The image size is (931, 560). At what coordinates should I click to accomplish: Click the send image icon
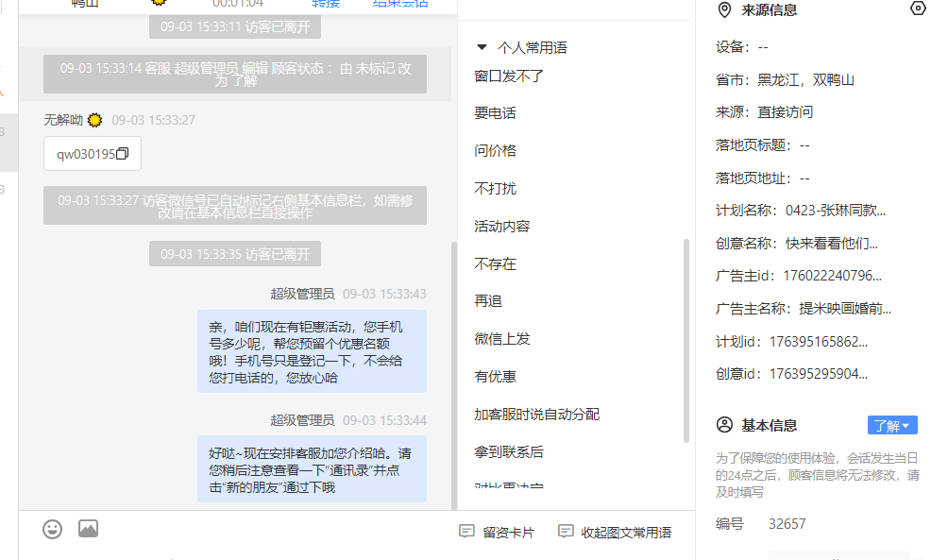click(88, 529)
